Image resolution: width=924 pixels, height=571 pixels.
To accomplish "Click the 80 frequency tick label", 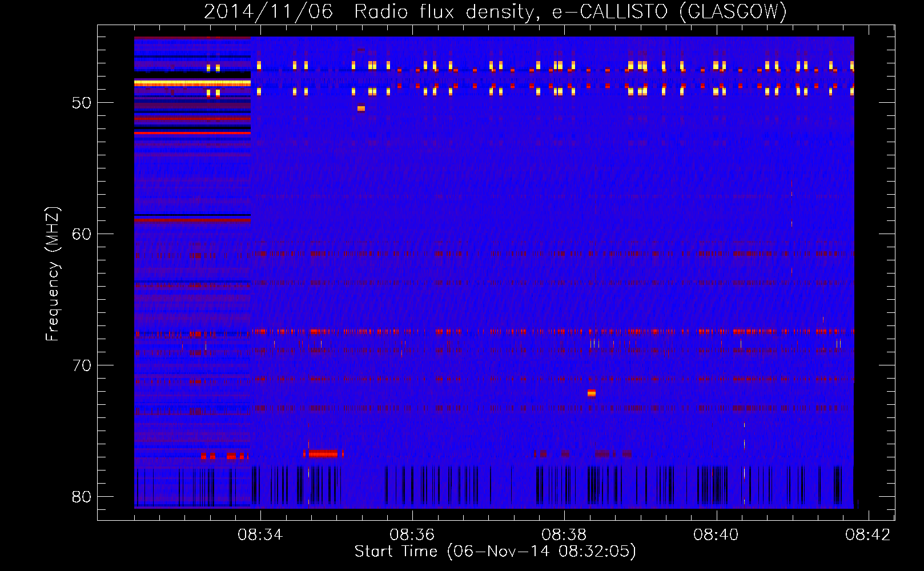I will coord(82,497).
